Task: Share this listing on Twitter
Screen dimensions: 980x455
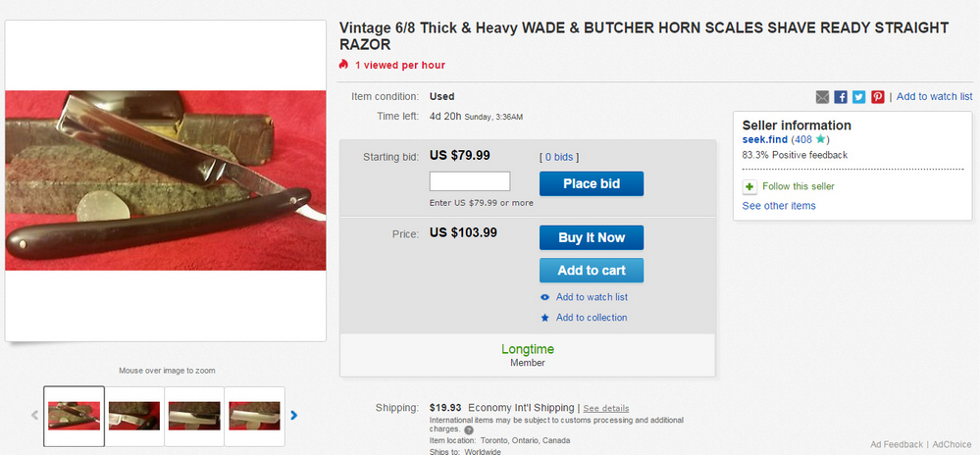Action: [858, 97]
